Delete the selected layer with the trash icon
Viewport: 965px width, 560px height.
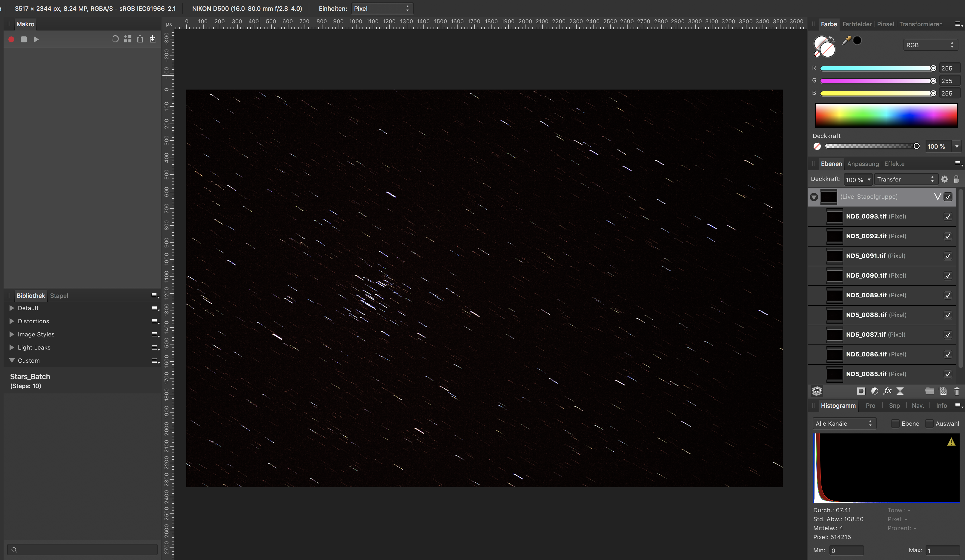(957, 391)
